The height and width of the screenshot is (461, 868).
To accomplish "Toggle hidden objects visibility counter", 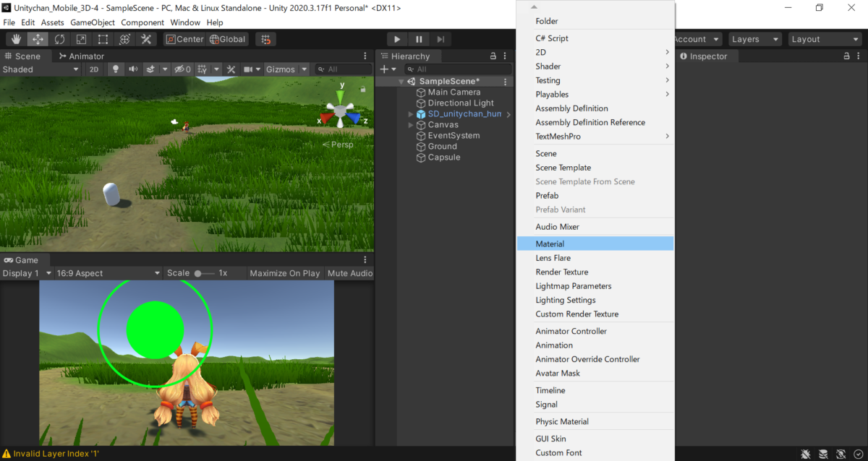I will [183, 69].
